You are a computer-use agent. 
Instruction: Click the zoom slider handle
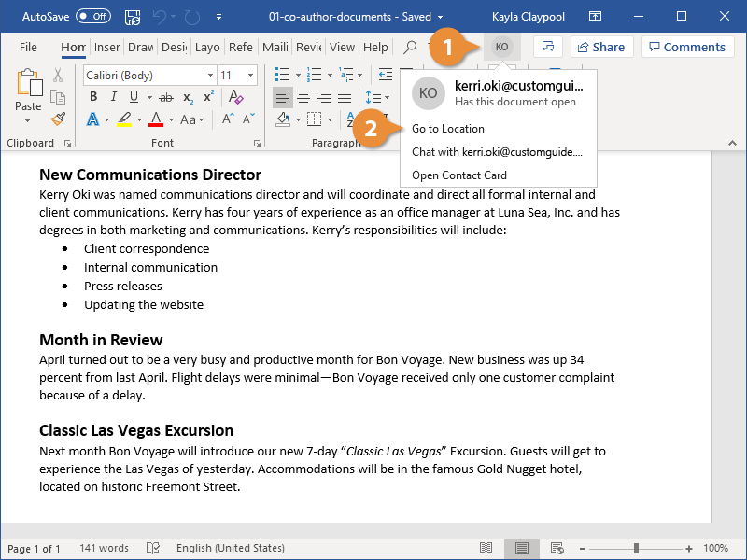click(637, 548)
